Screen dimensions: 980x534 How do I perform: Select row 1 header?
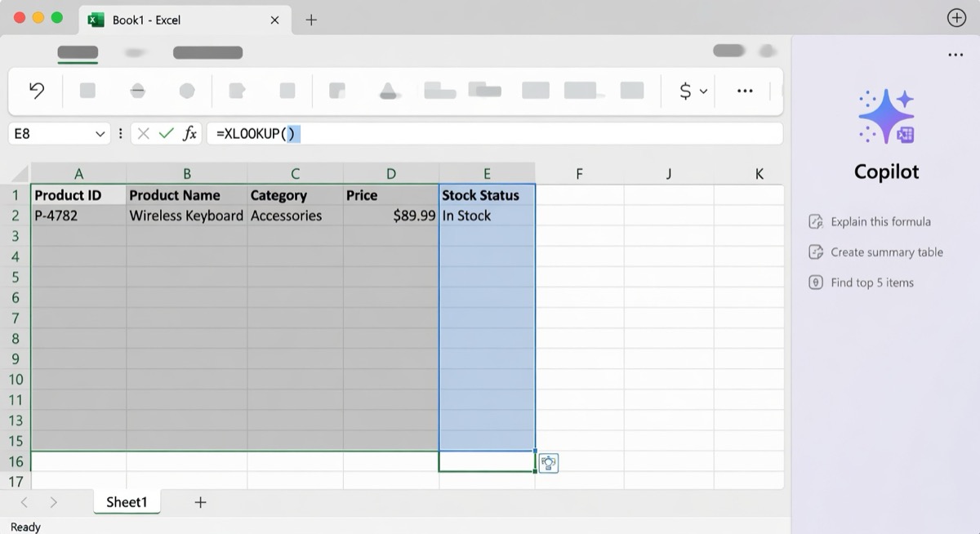[x=15, y=195]
